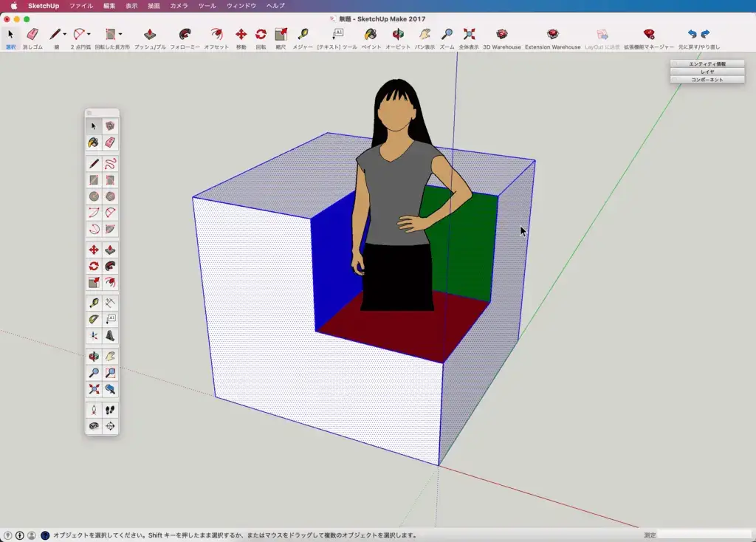Viewport: 756px width, 542px height.
Task: Open the 表示 menu
Action: [131, 6]
